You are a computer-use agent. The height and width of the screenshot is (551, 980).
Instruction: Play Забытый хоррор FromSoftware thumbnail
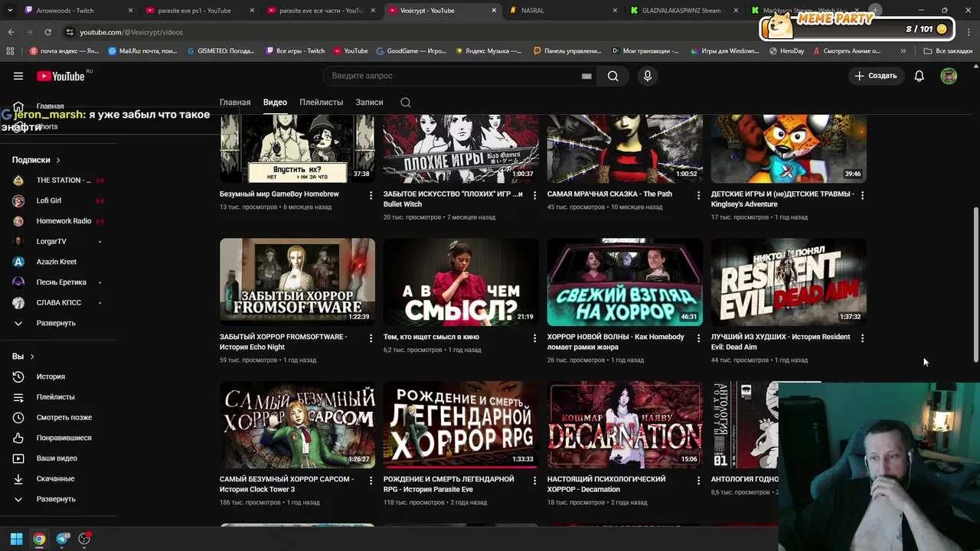click(297, 282)
